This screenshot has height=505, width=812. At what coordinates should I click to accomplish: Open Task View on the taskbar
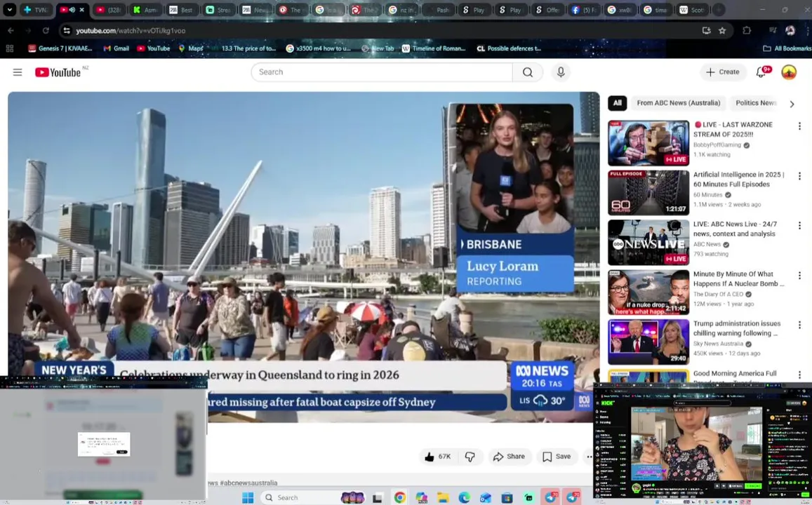378,498
